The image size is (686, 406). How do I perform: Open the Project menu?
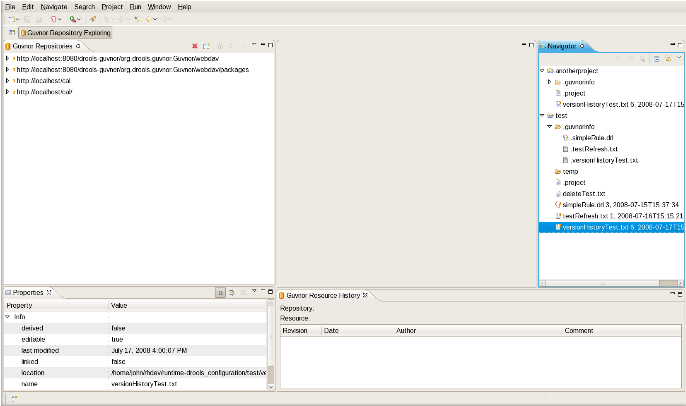[x=112, y=6]
